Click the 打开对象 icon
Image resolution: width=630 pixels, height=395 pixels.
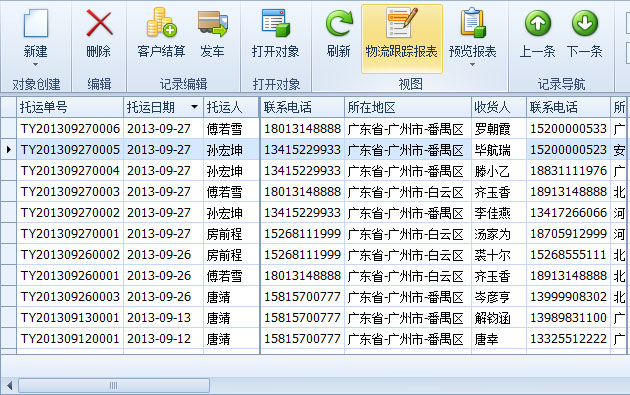275,23
